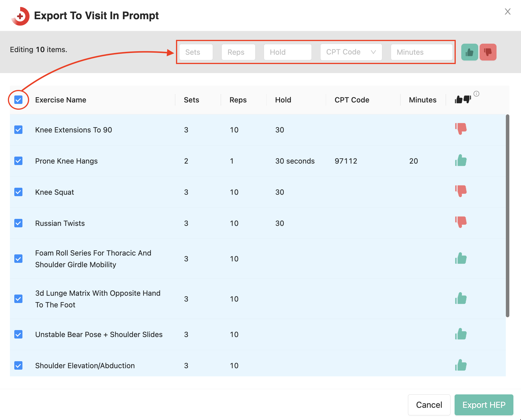
Task: Close the Export To Visit dialog
Action: click(508, 12)
